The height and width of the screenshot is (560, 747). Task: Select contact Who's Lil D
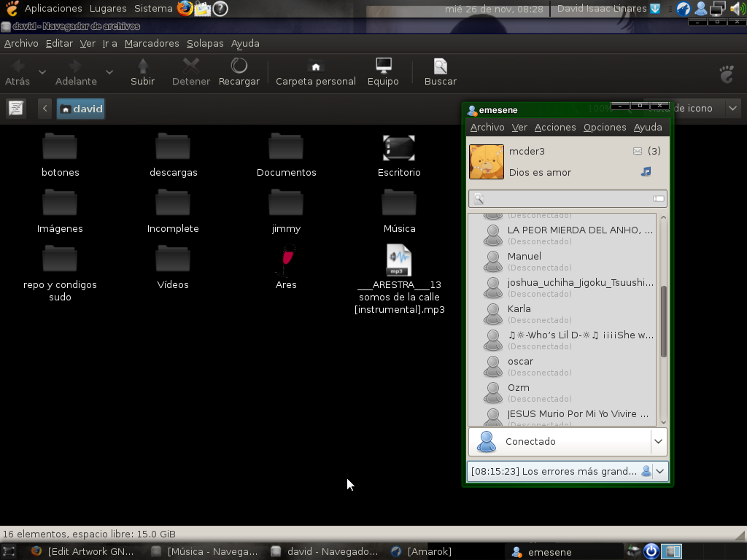[x=562, y=340]
